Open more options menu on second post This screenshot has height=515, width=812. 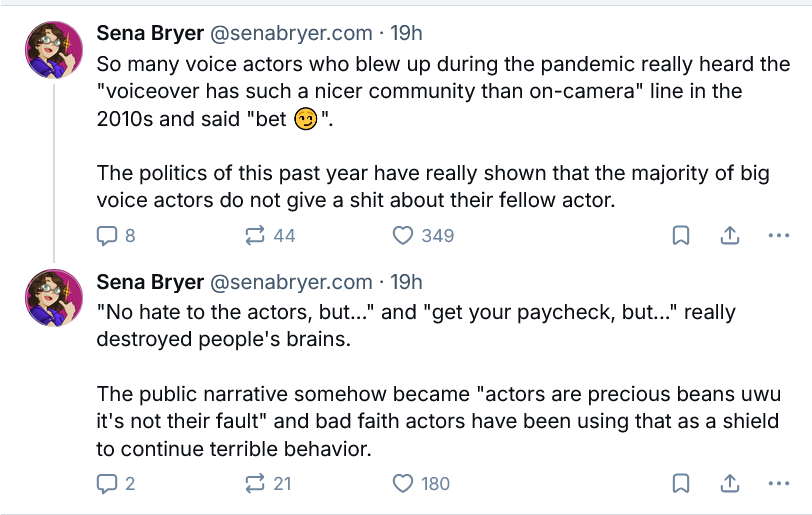pos(778,483)
